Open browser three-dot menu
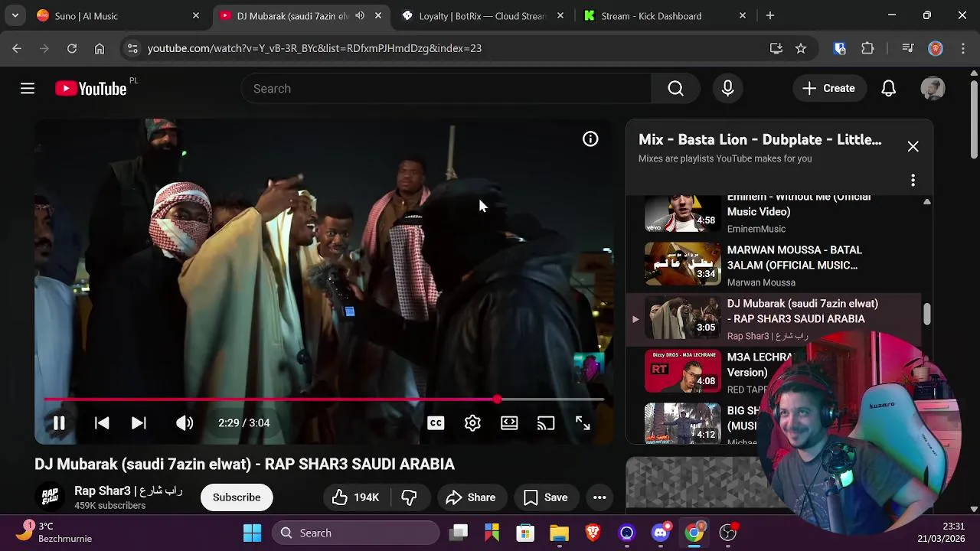 [962, 48]
